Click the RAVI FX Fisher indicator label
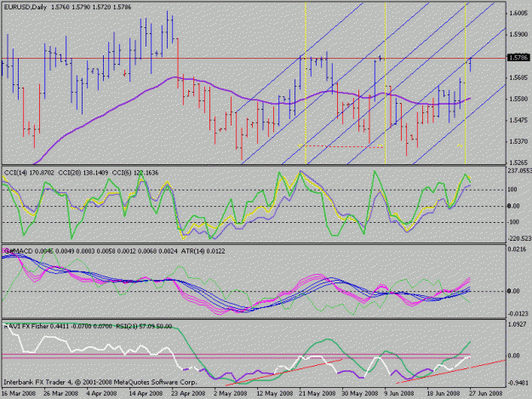Screen dimensions: 532x399 click(58, 327)
